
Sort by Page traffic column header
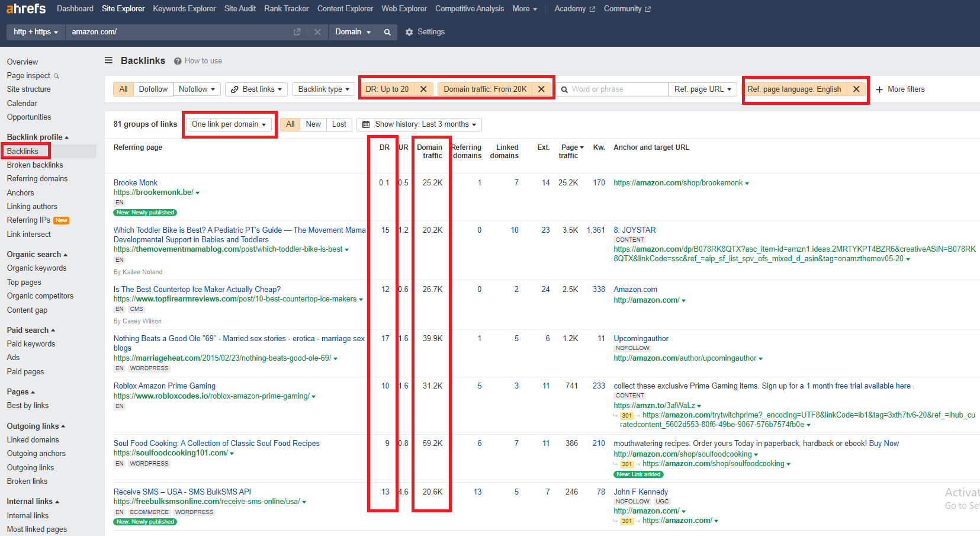click(x=571, y=152)
